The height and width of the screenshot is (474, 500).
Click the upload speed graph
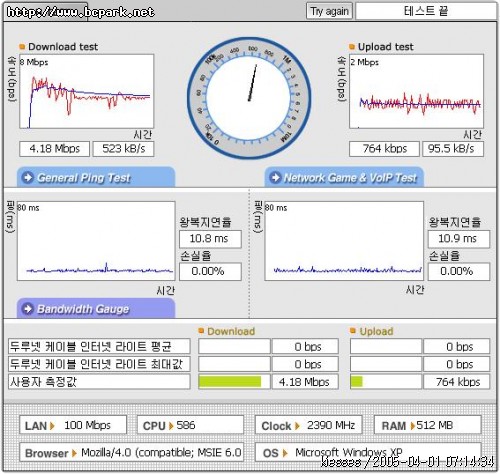(x=416, y=91)
